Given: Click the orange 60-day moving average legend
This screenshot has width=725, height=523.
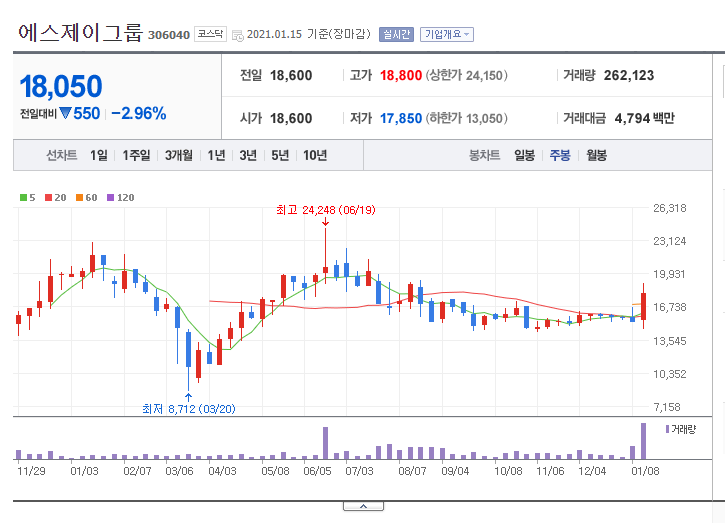Looking at the screenshot, I should pyautogui.click(x=86, y=197).
